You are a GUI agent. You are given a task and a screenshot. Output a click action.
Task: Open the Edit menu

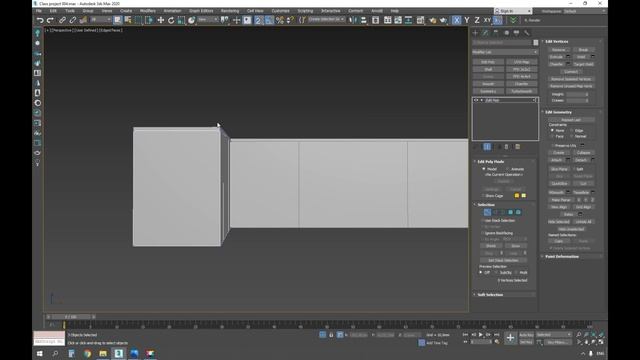53,11
